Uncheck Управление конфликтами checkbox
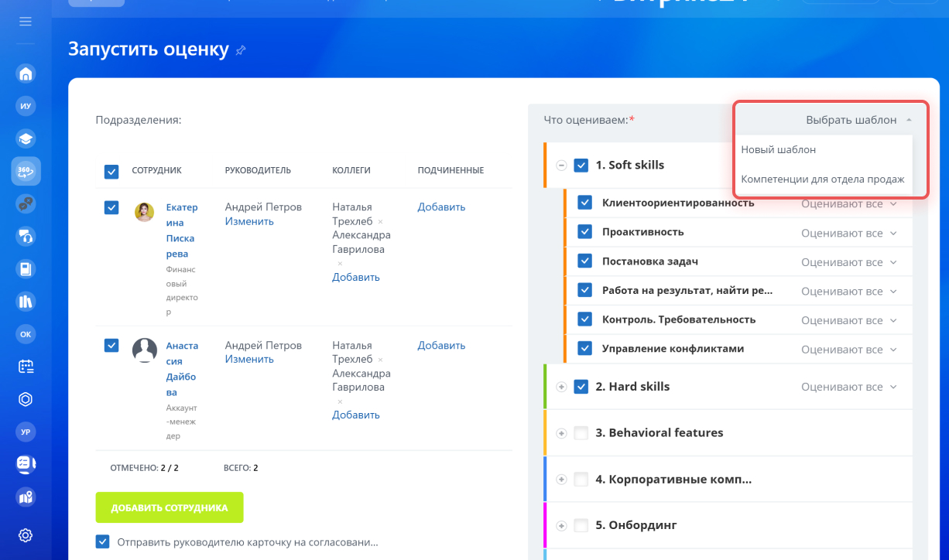 [585, 349]
